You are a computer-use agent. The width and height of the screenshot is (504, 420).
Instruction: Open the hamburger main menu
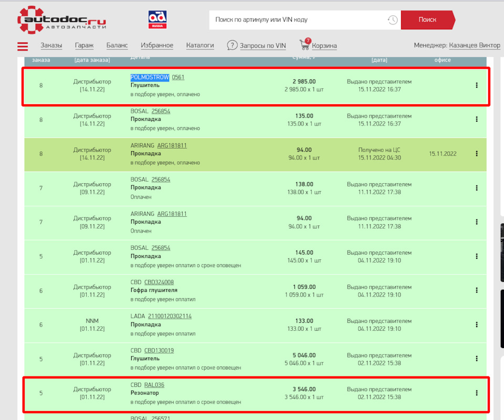tap(23, 46)
